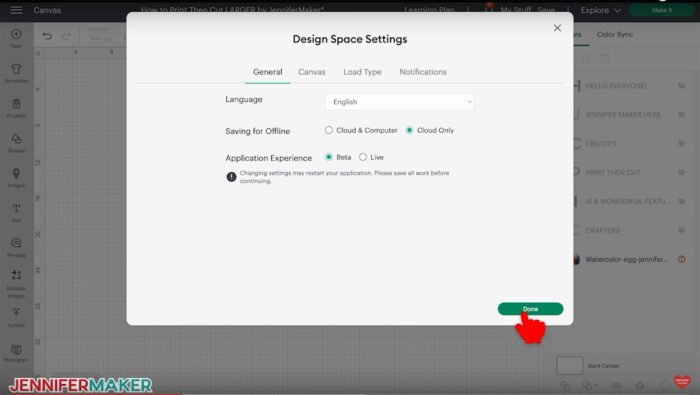Toggle visibility of CRAFTERS layer
700x395 pixels.
click(682, 230)
